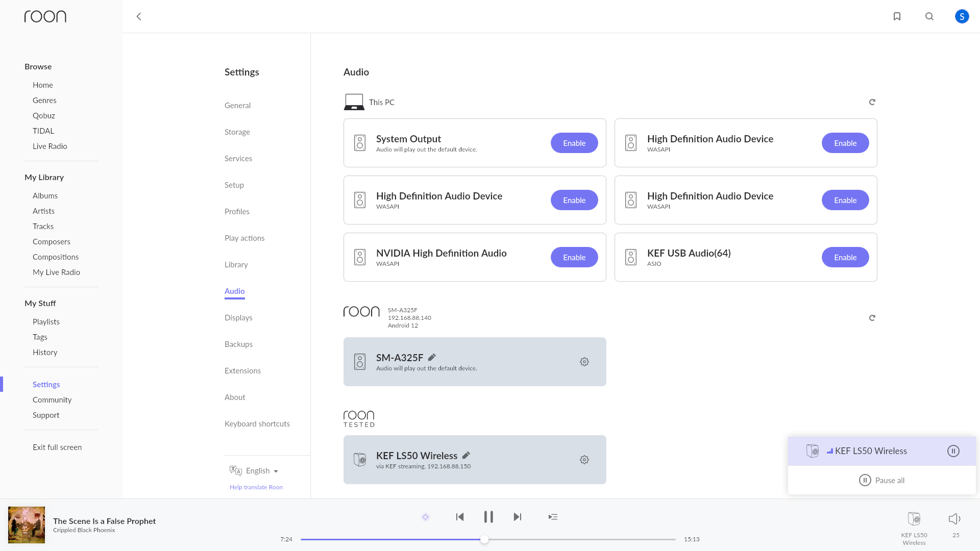Pause playback in player bar
This screenshot has width=980, height=551.
pyautogui.click(x=488, y=517)
